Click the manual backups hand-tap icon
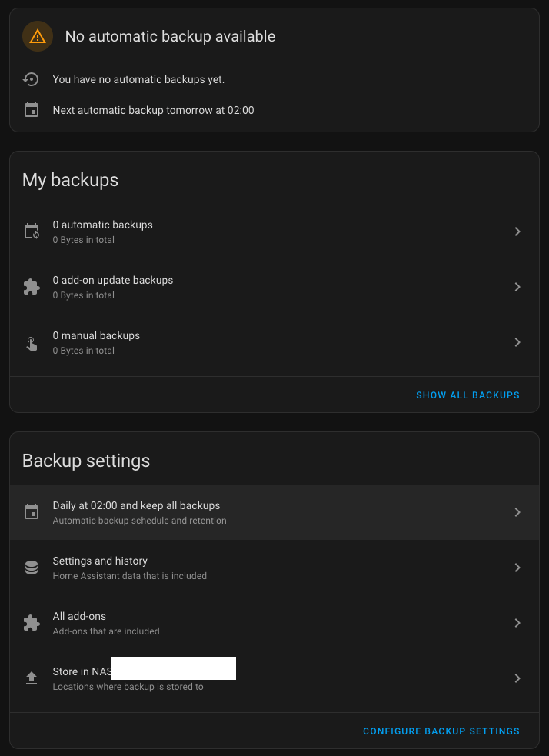Screen dimensions: 549x756 coord(32,342)
